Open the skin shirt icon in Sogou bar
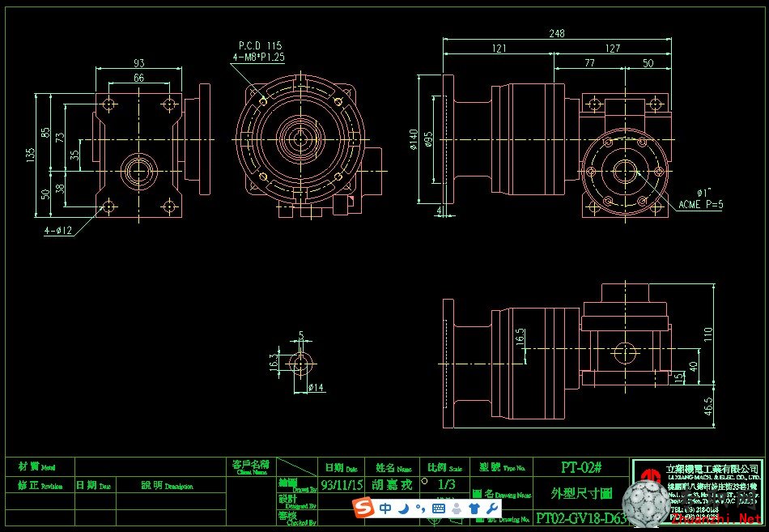The image size is (769, 532). click(x=474, y=509)
